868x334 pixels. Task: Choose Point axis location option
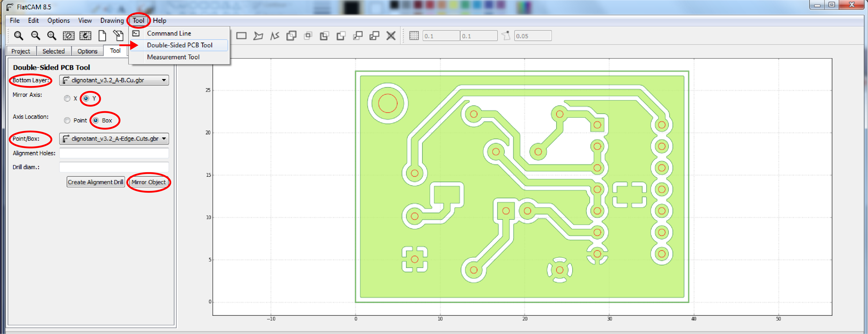coord(67,121)
